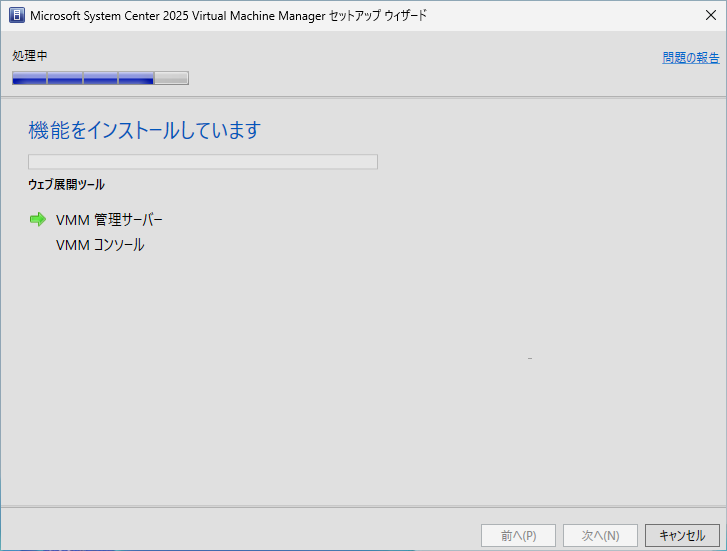Click the ウェブ展開ツール status text
Image resolution: width=727 pixels, height=551 pixels.
tap(66, 185)
